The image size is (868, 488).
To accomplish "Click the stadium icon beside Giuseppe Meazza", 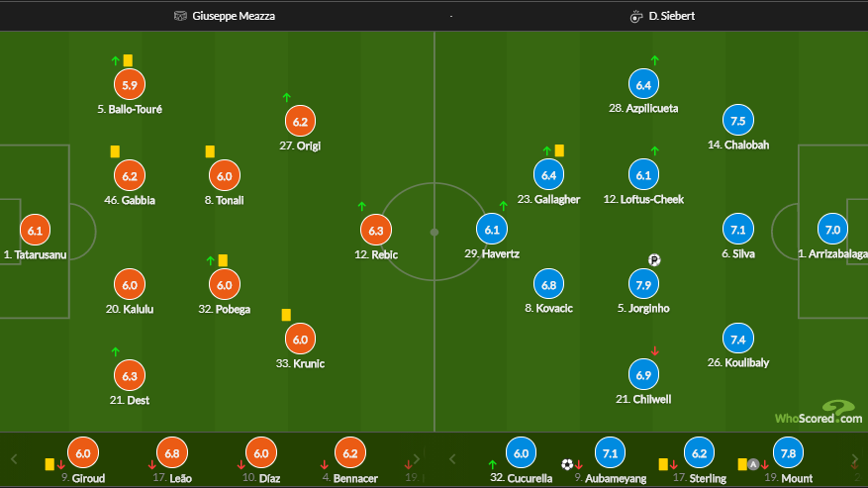I will 180,16.
